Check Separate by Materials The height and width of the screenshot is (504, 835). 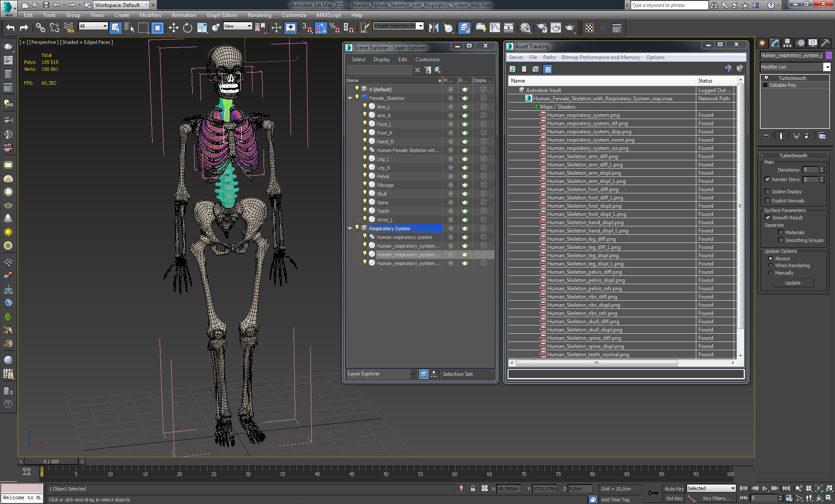[x=781, y=232]
